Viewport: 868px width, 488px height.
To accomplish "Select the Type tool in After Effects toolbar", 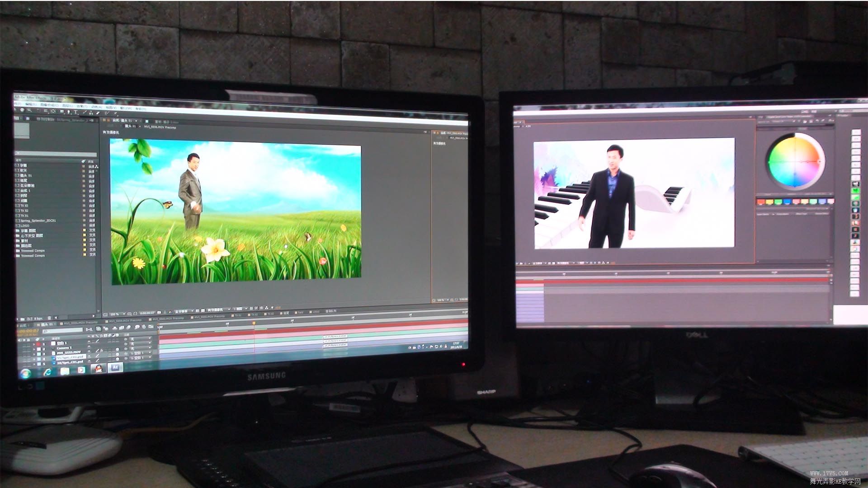I will tap(75, 112).
